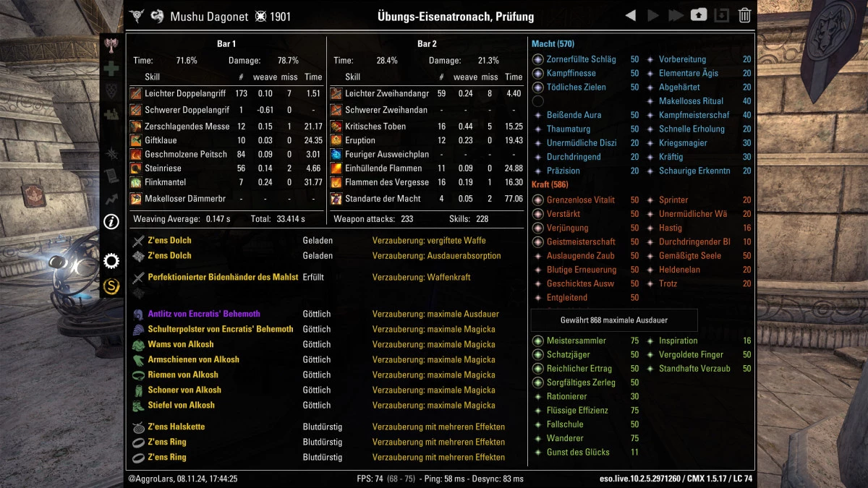Click the Steinriese skill icon

coord(135,168)
